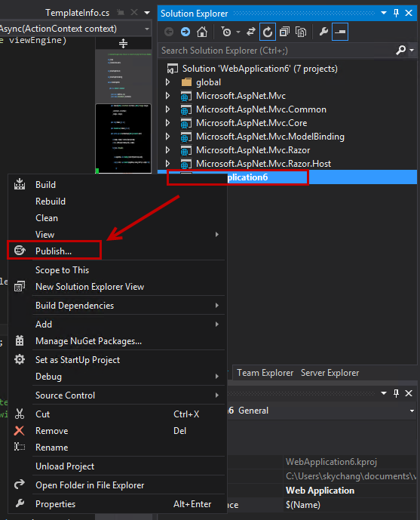Open Properties window position dropdown
The height and width of the screenshot is (520, 420).
click(x=384, y=393)
